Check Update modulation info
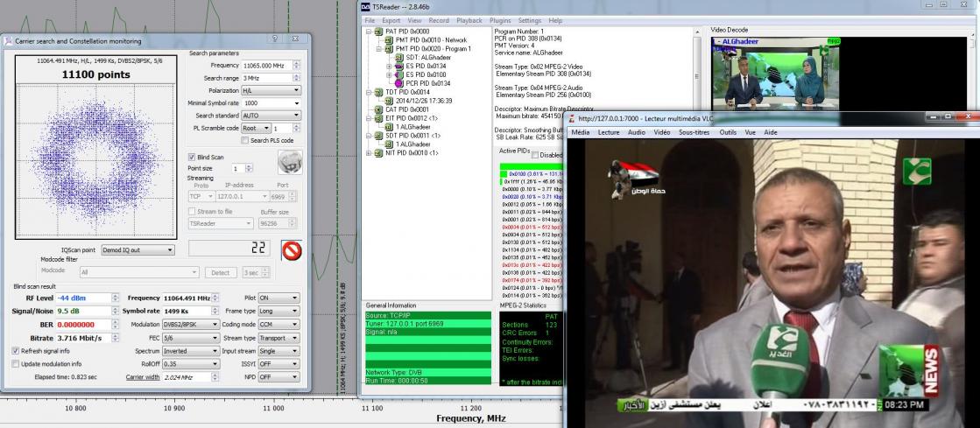The width and height of the screenshot is (980, 428). (x=16, y=363)
